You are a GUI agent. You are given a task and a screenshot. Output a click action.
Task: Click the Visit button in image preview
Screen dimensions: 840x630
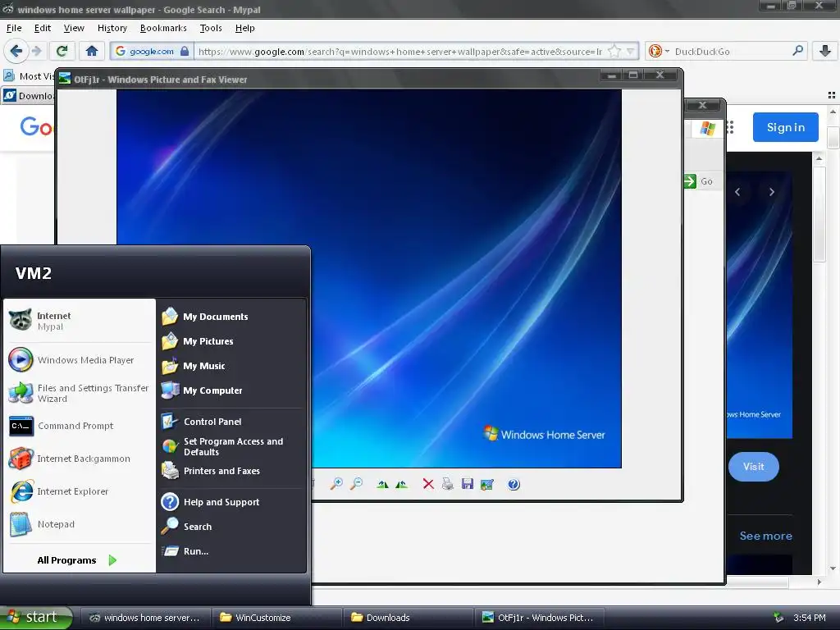[x=753, y=467]
